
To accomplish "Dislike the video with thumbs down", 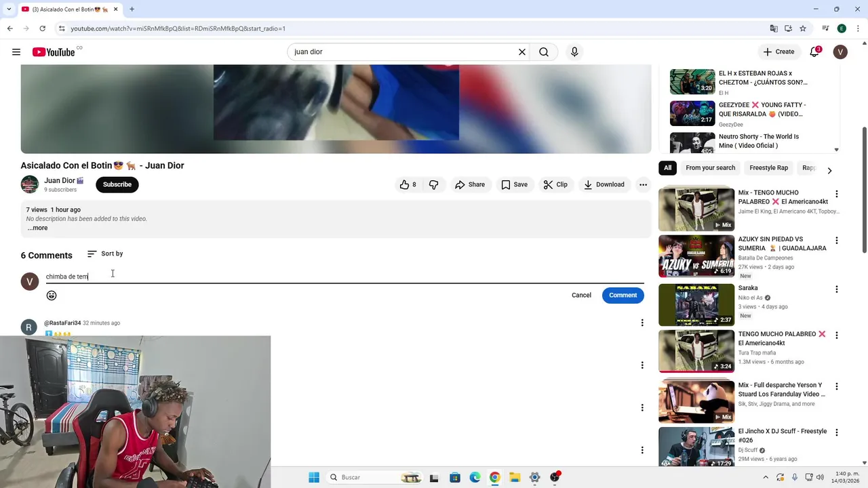I will (434, 184).
